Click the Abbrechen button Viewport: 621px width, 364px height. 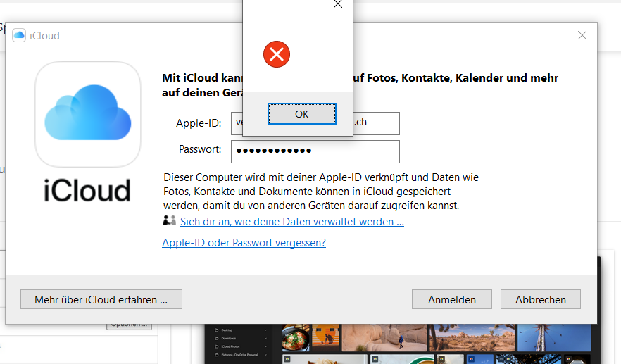click(x=541, y=299)
